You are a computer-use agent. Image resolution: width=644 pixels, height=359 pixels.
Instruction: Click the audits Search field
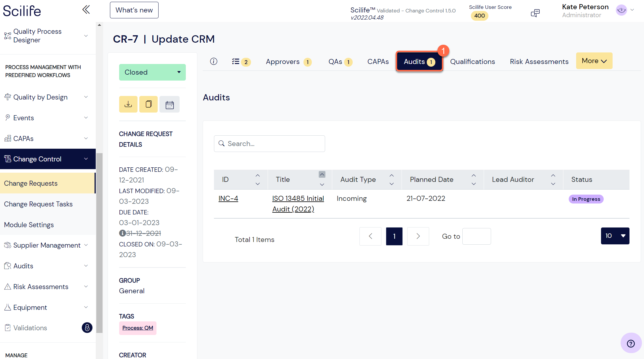click(x=269, y=144)
